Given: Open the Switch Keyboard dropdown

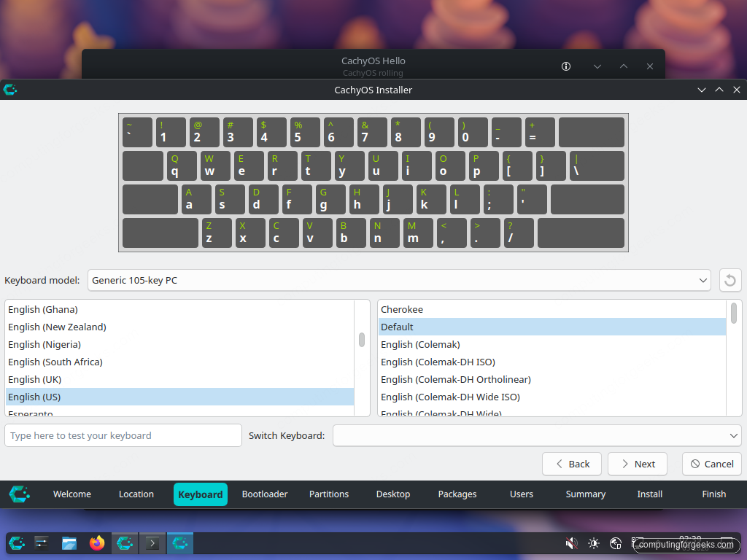Looking at the screenshot, I should tap(537, 435).
